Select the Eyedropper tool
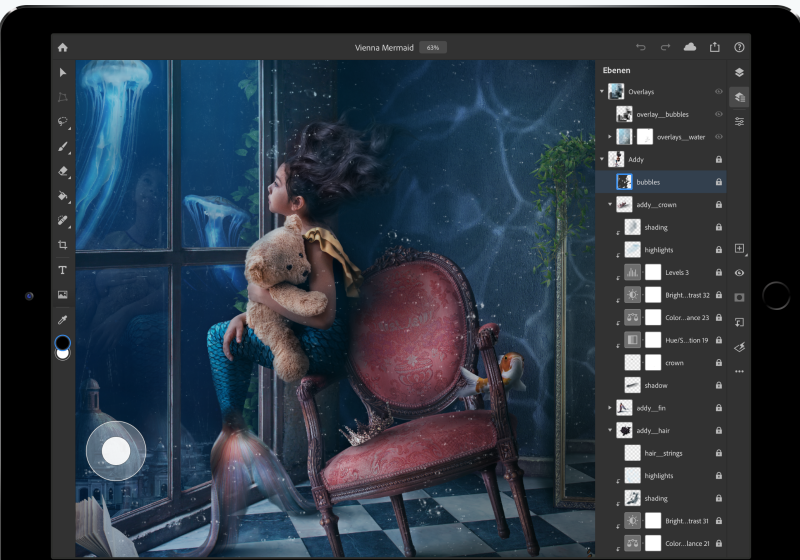Screen dimensions: 800x560 [63, 320]
